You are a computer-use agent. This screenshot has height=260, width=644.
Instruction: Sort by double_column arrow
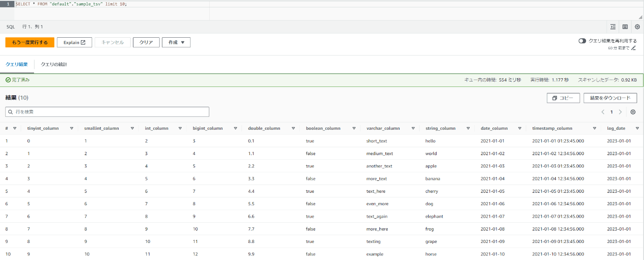pyautogui.click(x=293, y=128)
